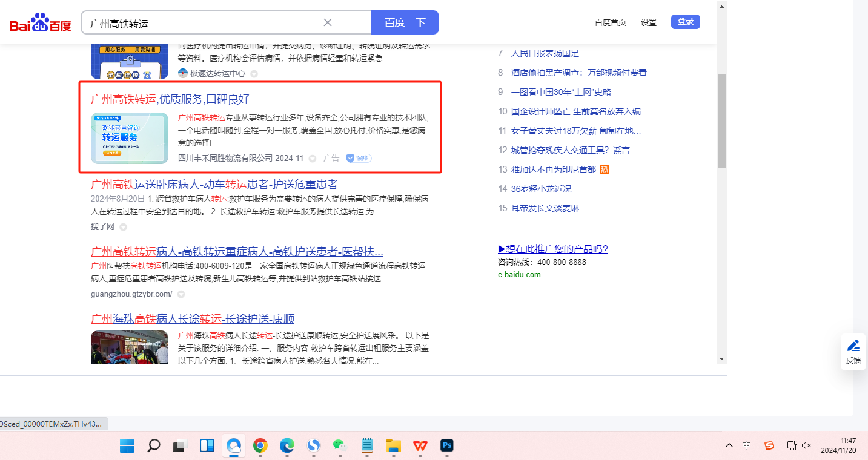Screen dimensions: 868x460
Task: Toggle the muted speaker volume icon
Action: pyautogui.click(x=806, y=445)
